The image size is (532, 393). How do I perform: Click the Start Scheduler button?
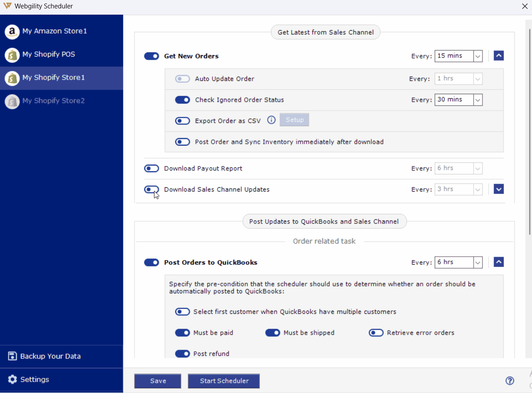click(224, 381)
